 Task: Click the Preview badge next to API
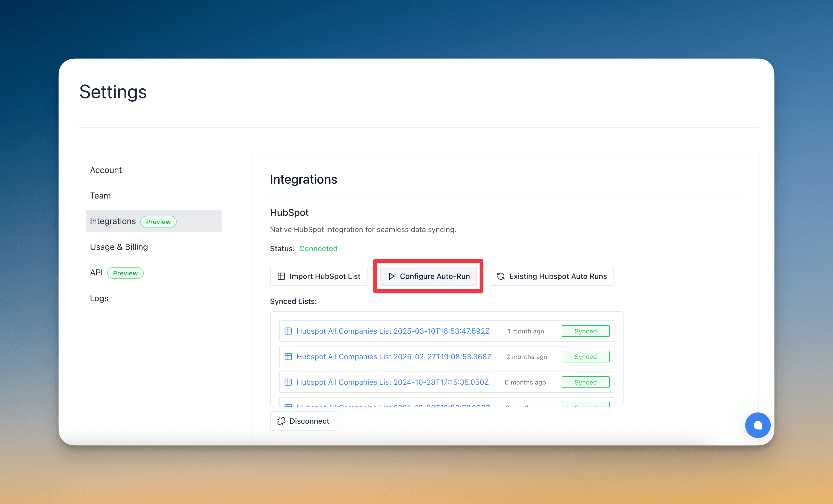(x=125, y=273)
